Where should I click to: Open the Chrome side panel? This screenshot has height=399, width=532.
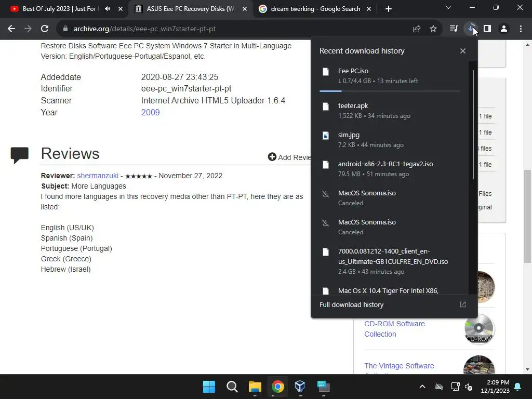tap(487, 29)
